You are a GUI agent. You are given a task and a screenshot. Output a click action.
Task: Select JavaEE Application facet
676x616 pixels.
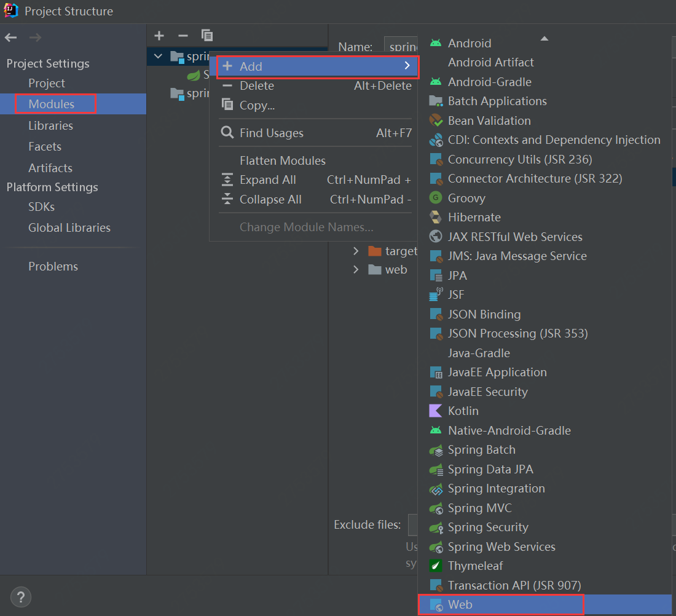(x=497, y=373)
